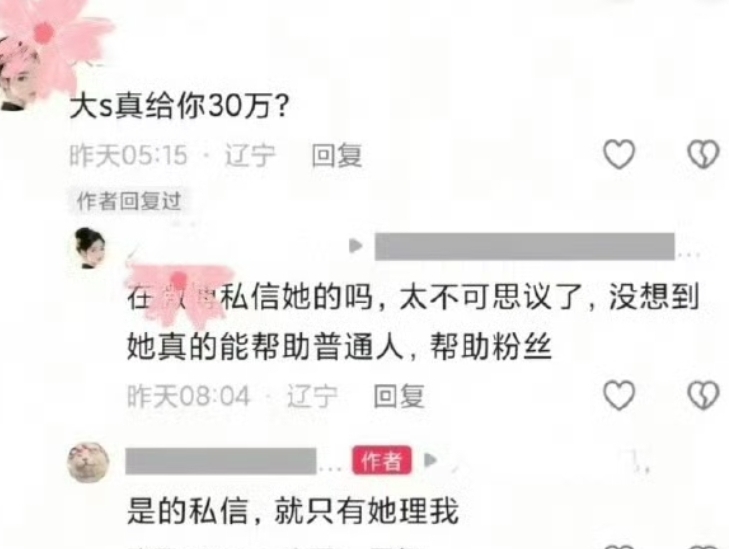Reply to the 昨天08:04 辽宁 comment
The image size is (729, 549).
tap(399, 396)
